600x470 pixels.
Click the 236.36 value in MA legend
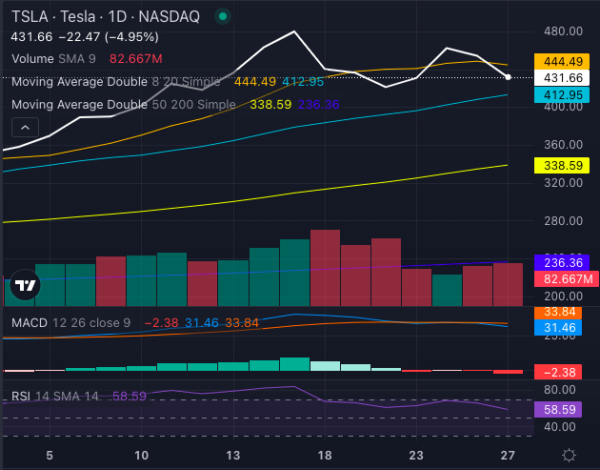pos(319,104)
